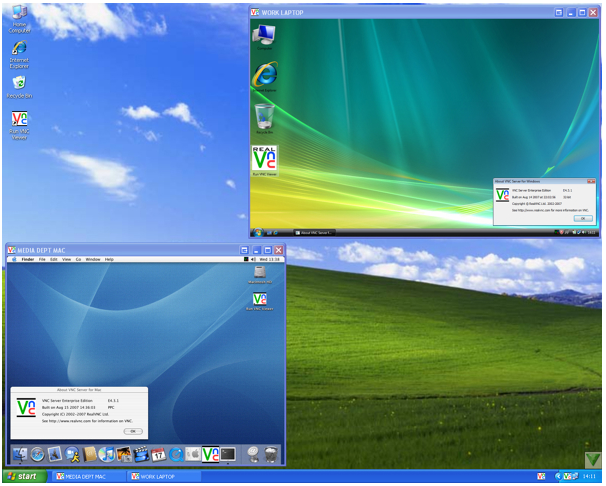
Task: Open the Go menu in Mac window
Action: (x=78, y=259)
